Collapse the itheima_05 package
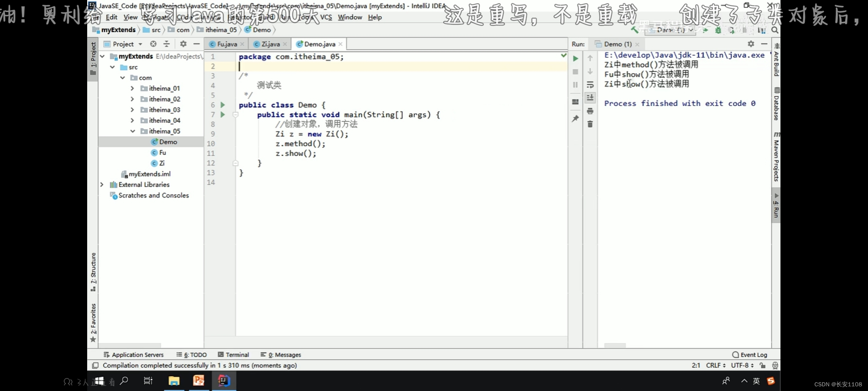This screenshot has width=868, height=391. coord(132,131)
